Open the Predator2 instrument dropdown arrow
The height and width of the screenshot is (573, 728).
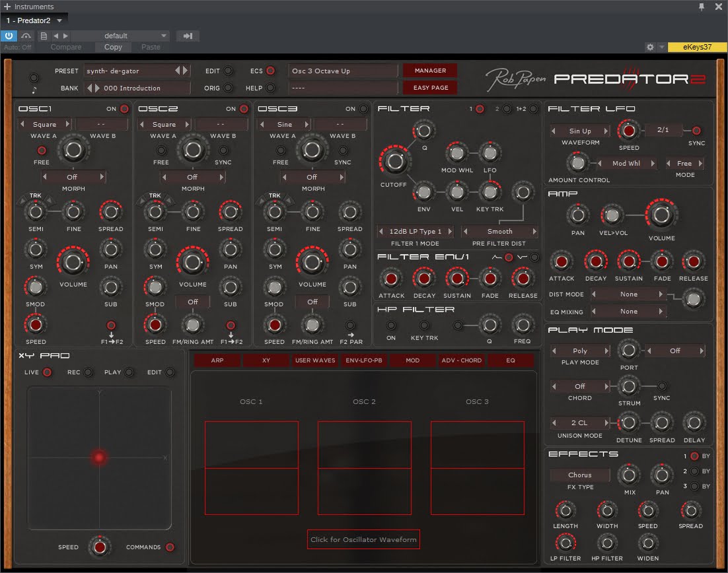coord(59,20)
